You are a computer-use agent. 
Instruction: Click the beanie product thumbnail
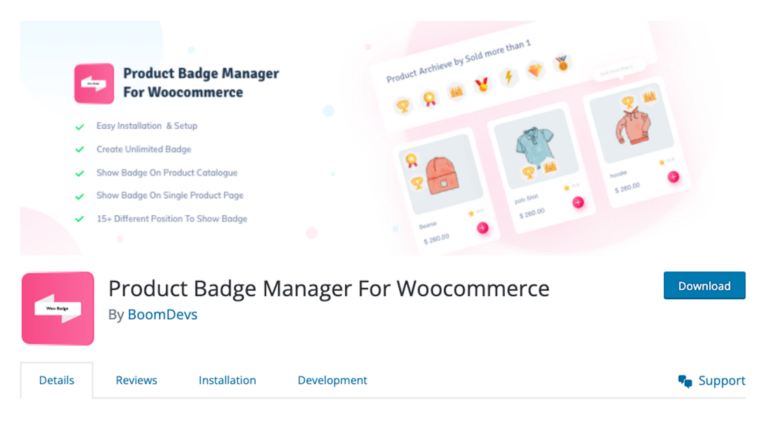coord(440,174)
